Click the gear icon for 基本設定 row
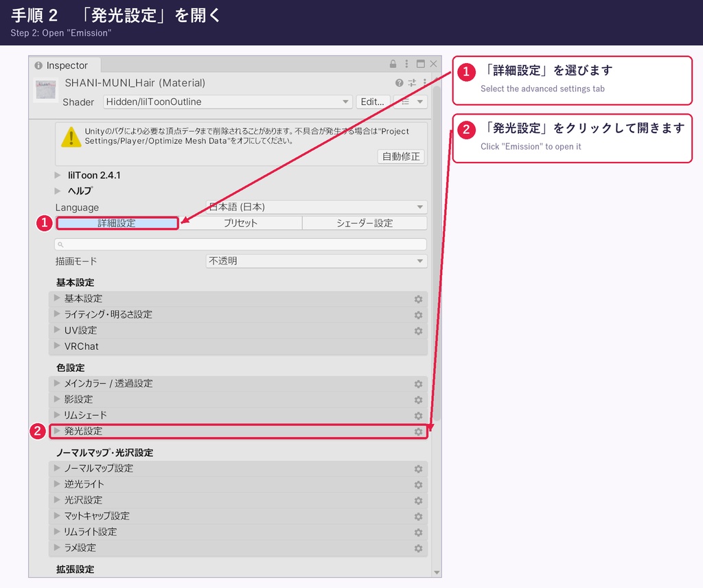The width and height of the screenshot is (703, 588). [418, 299]
